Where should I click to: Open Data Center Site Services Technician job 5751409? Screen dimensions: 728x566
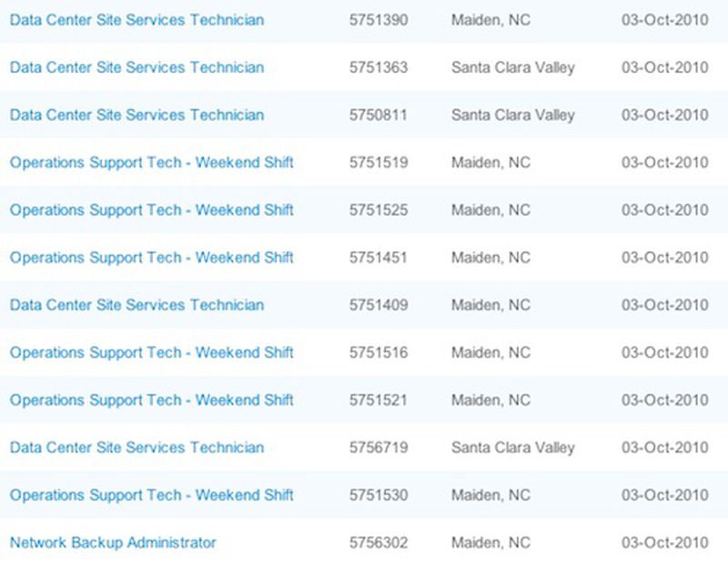click(137, 305)
